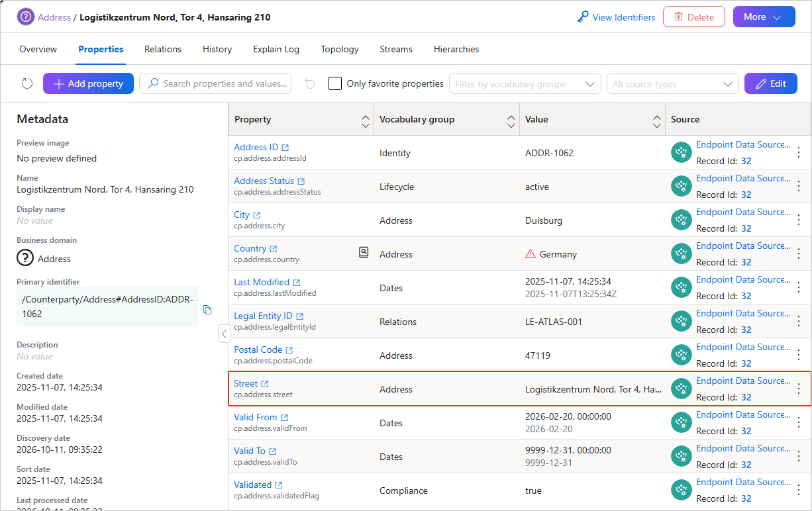Expand the More dropdown button
The width and height of the screenshot is (812, 511).
click(x=764, y=17)
